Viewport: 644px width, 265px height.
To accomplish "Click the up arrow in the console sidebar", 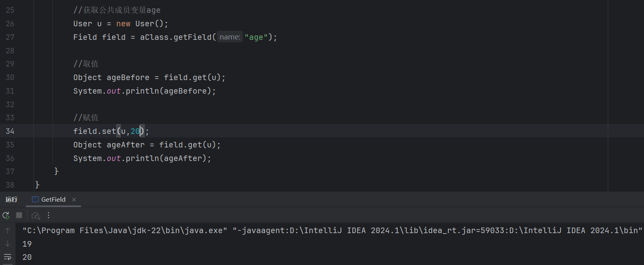I will (8, 230).
